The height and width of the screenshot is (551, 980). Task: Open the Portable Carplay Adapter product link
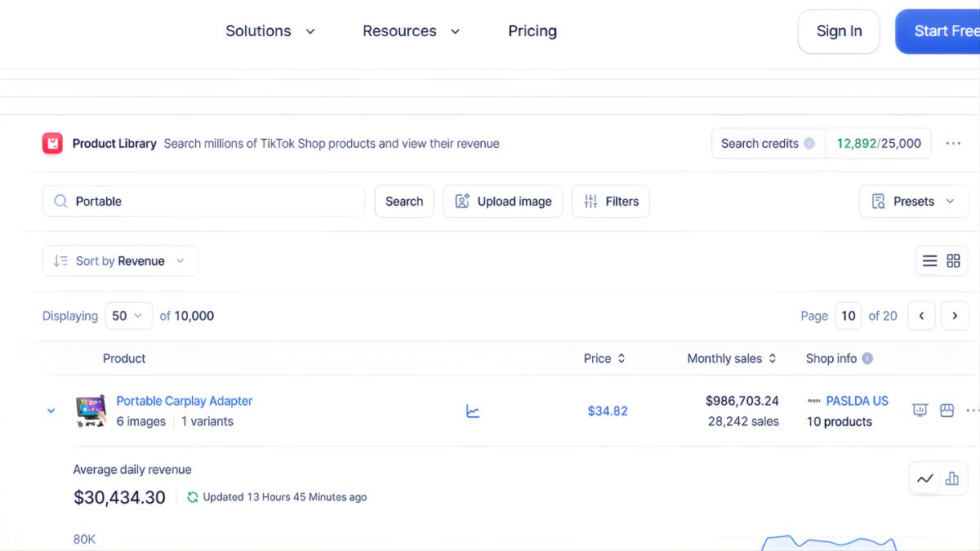(x=184, y=401)
